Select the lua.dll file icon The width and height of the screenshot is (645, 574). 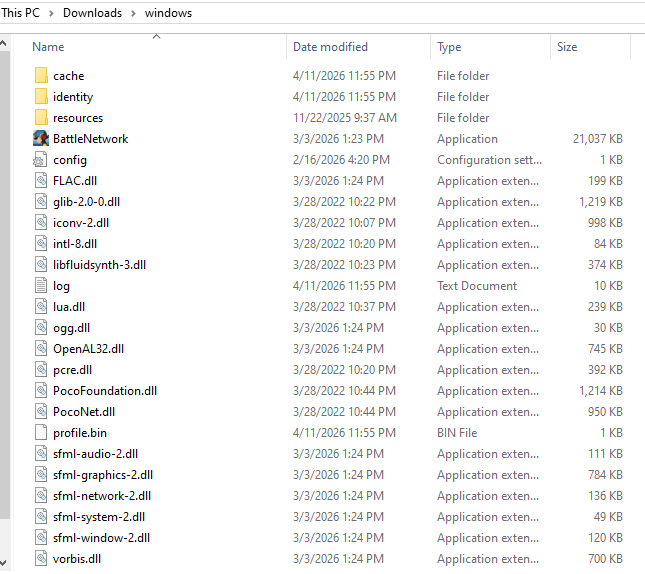(x=41, y=307)
